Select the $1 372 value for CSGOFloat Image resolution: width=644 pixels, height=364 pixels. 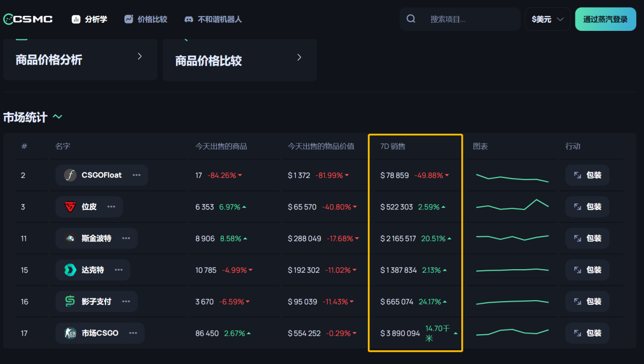[x=299, y=175]
